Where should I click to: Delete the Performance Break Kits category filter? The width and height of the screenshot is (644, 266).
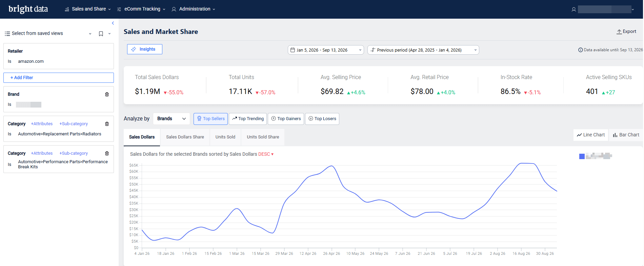point(107,153)
